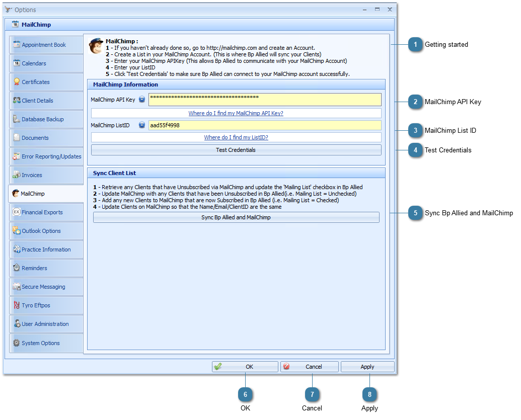Open the User Administration tab
The image size is (521, 420).
click(x=46, y=324)
